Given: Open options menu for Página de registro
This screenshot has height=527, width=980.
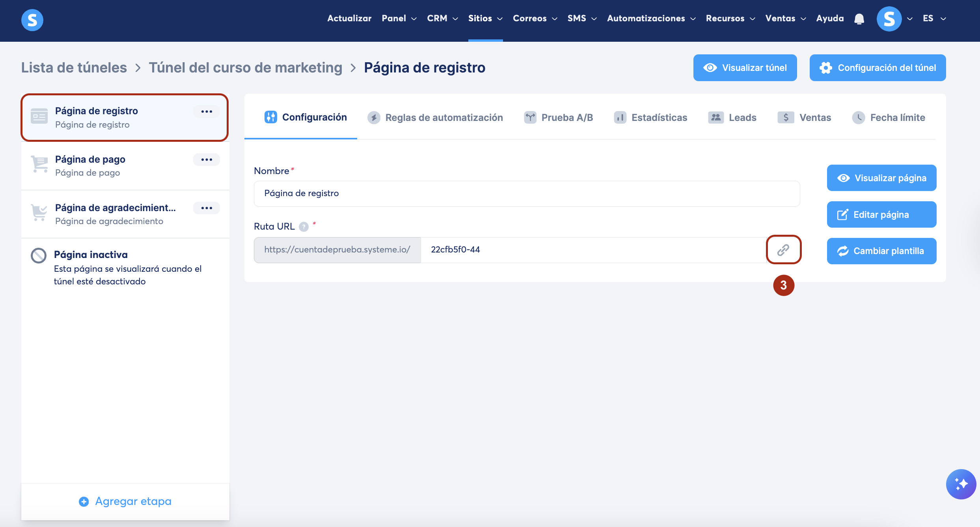Looking at the screenshot, I should pyautogui.click(x=207, y=111).
